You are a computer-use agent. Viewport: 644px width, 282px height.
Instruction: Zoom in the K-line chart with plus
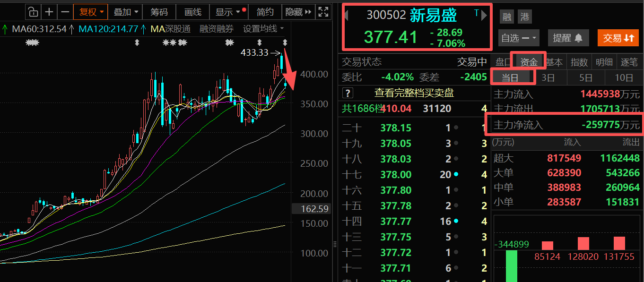click(x=49, y=12)
